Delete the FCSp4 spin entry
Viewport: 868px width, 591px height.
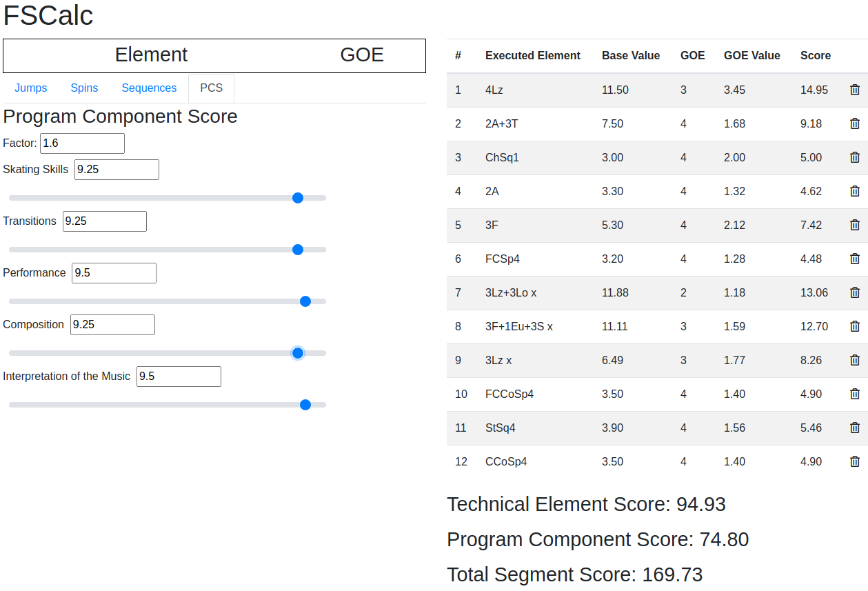coord(855,259)
